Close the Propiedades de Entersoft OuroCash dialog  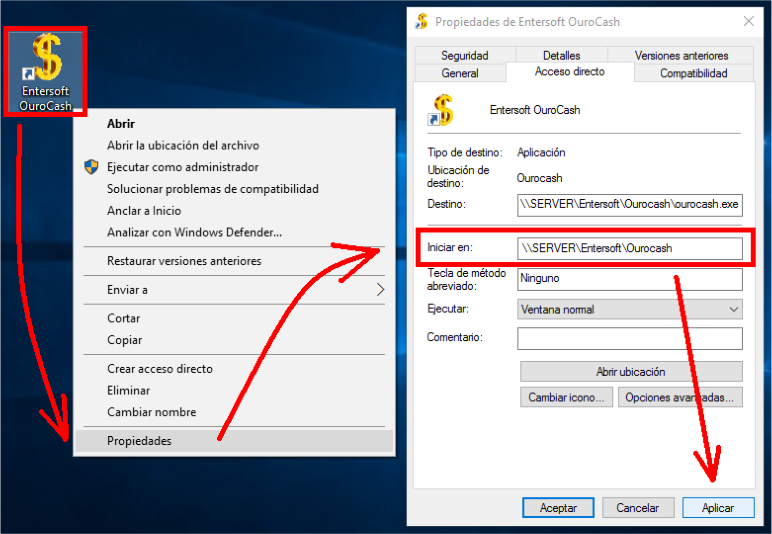click(x=748, y=21)
